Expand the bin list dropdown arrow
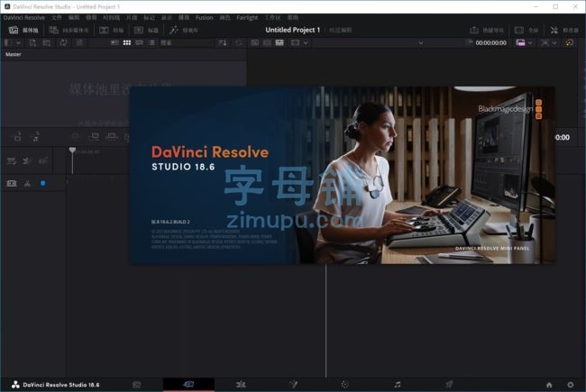 18,43
